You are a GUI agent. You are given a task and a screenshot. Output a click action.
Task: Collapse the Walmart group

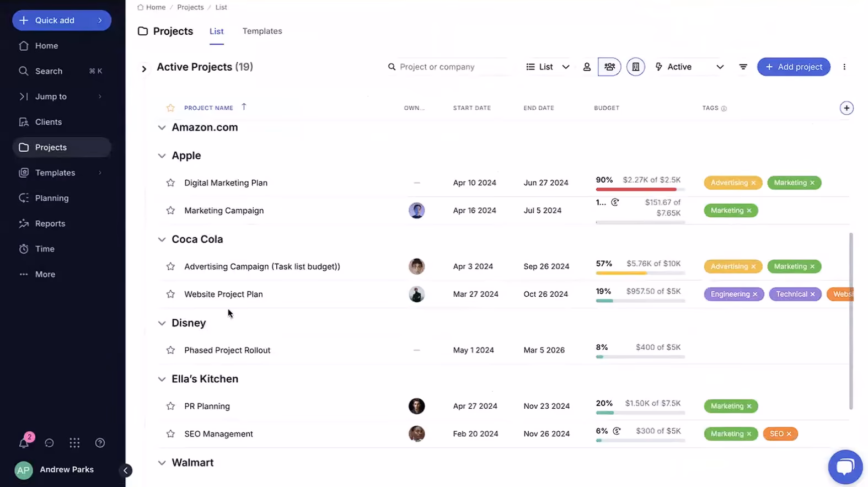pyautogui.click(x=162, y=463)
